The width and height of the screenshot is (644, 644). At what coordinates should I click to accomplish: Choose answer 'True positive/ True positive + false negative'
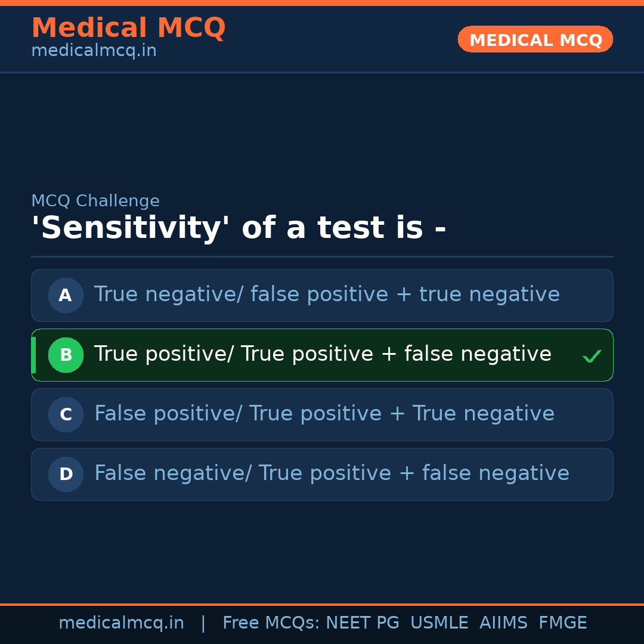(323, 354)
